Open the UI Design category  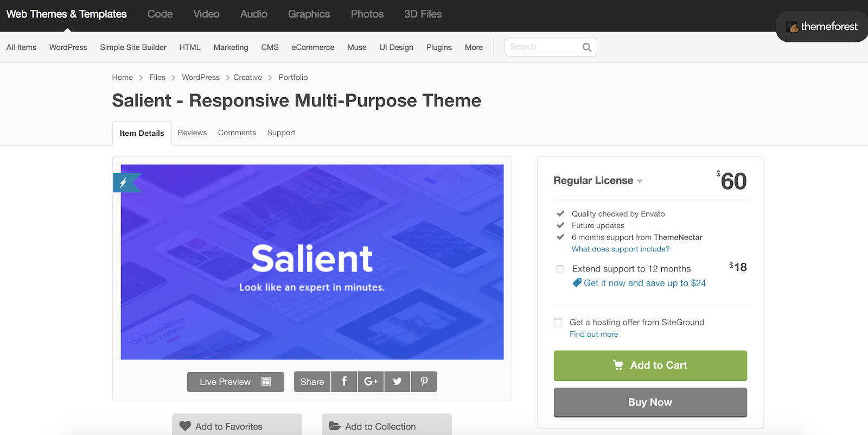coord(396,47)
